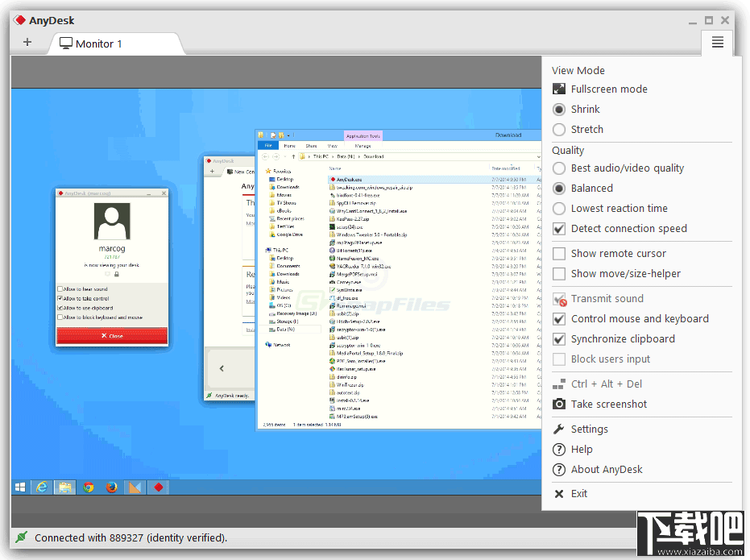Click connected with 889327 status text

tap(131, 537)
